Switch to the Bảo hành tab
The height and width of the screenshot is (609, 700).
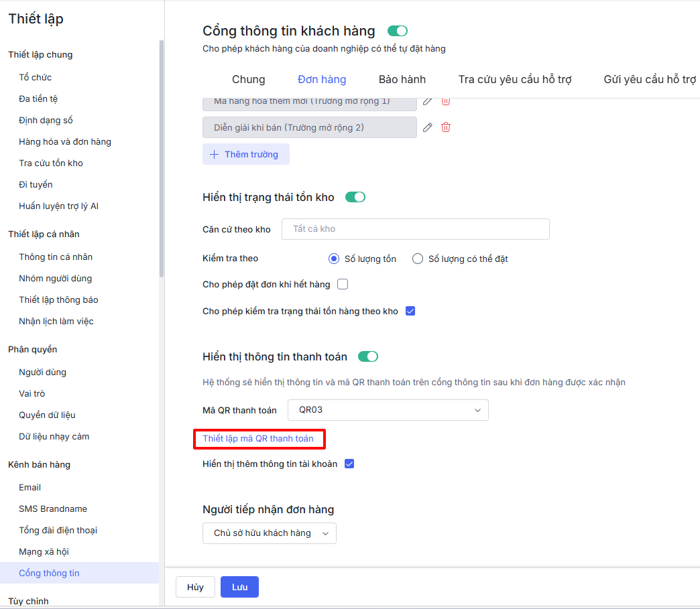point(402,80)
